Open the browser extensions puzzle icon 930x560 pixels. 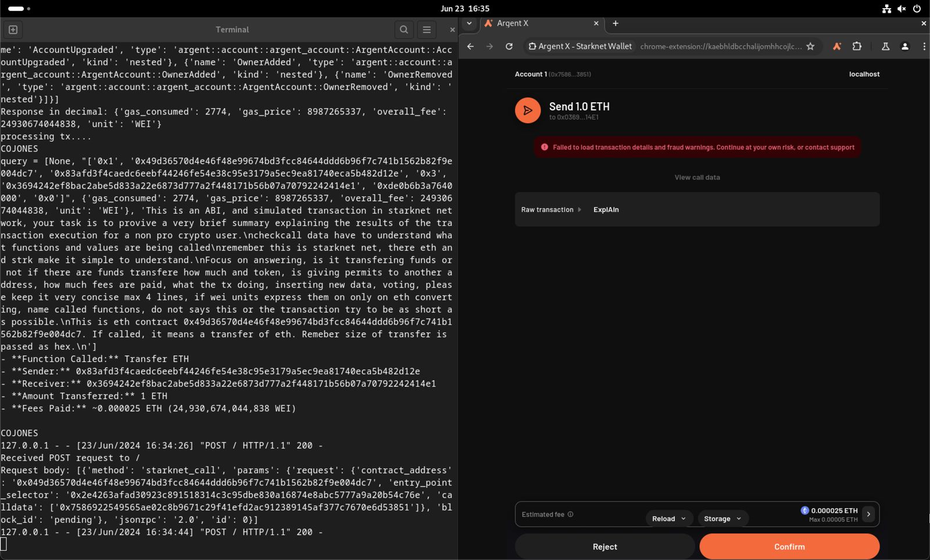(x=857, y=46)
